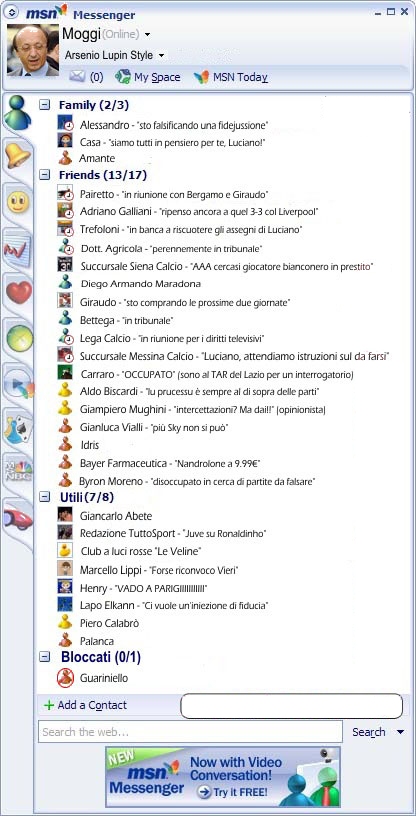The image size is (416, 816).
Task: Click the Casa contact avatar icon
Action: tap(65, 141)
